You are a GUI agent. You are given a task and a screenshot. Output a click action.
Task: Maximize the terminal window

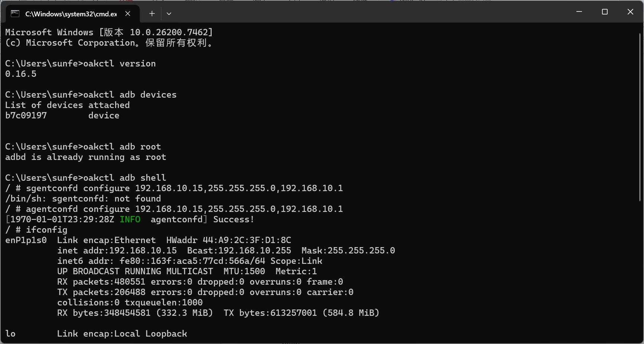[605, 12]
